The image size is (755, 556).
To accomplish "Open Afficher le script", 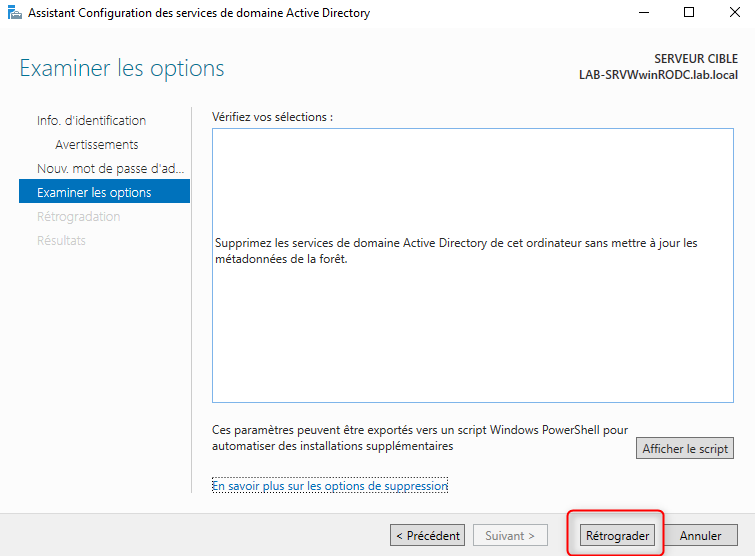I will coord(685,448).
